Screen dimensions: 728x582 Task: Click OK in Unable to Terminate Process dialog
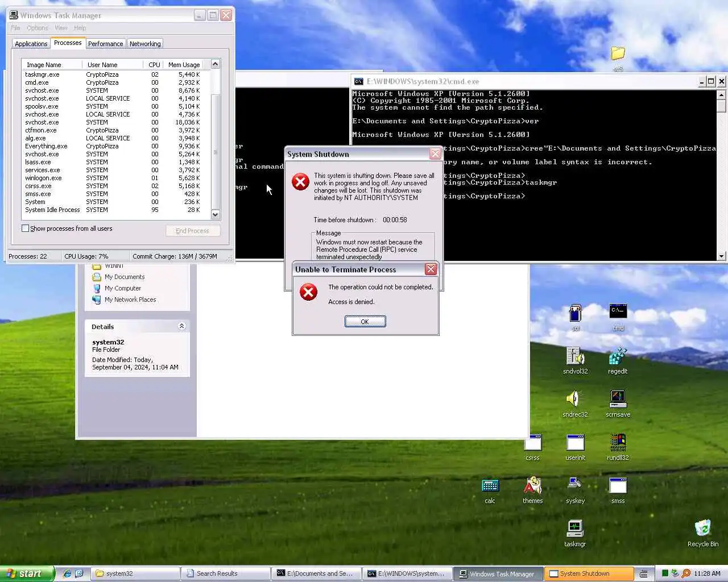(365, 322)
